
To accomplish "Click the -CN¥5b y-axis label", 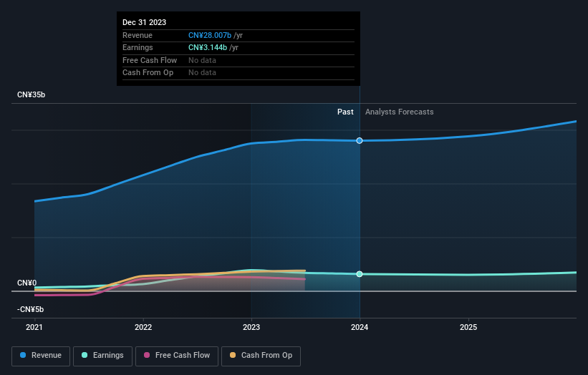I will point(30,309).
